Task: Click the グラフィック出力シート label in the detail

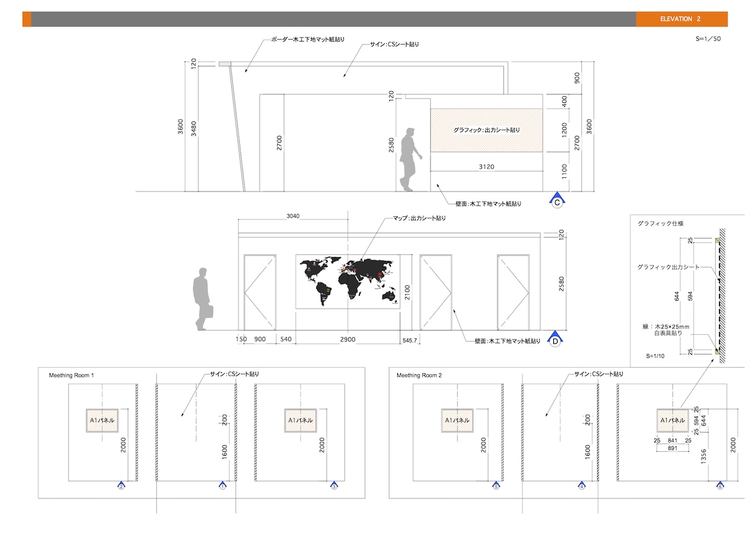Action: click(669, 267)
